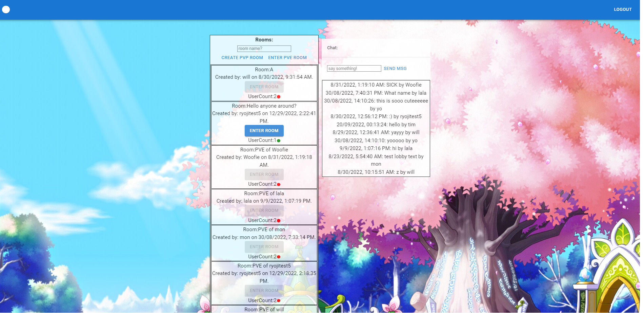The image size is (644, 313).
Task: Click Enter Room for PVE of Woofie
Action: pyautogui.click(x=264, y=174)
